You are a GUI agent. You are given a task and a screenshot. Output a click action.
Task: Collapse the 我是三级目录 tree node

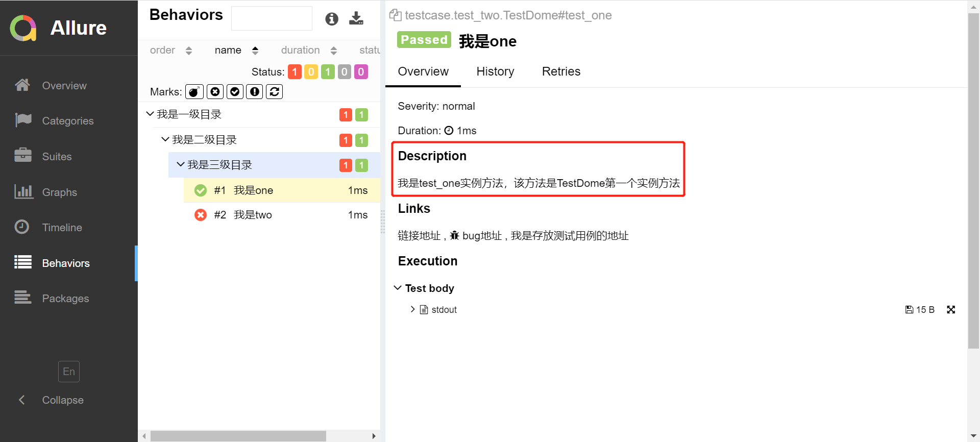click(x=181, y=164)
